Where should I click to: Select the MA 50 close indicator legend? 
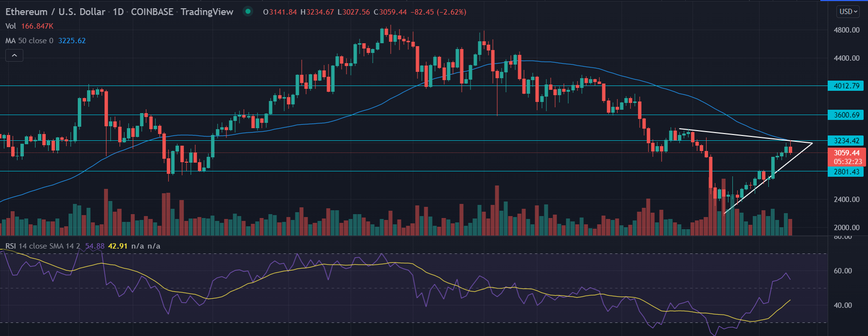pos(29,41)
